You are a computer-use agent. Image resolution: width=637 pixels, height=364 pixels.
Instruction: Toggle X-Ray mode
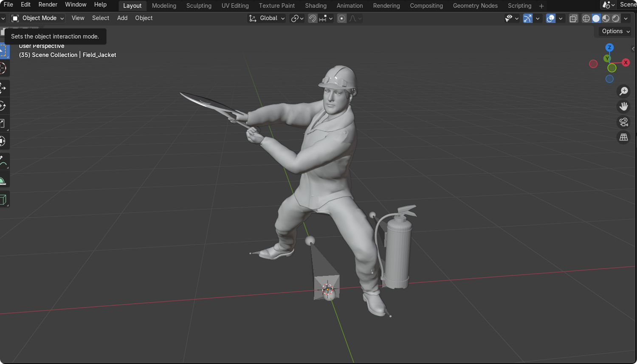point(573,18)
